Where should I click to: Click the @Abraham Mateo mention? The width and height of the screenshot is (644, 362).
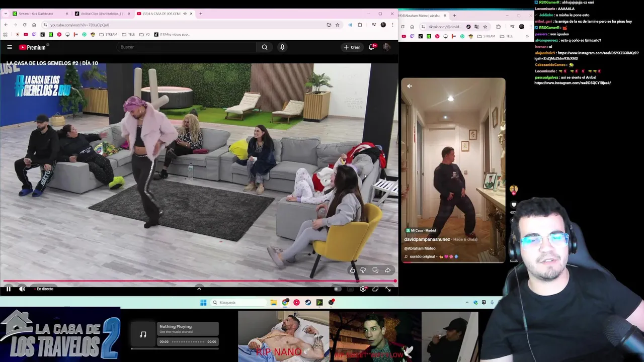(x=420, y=248)
